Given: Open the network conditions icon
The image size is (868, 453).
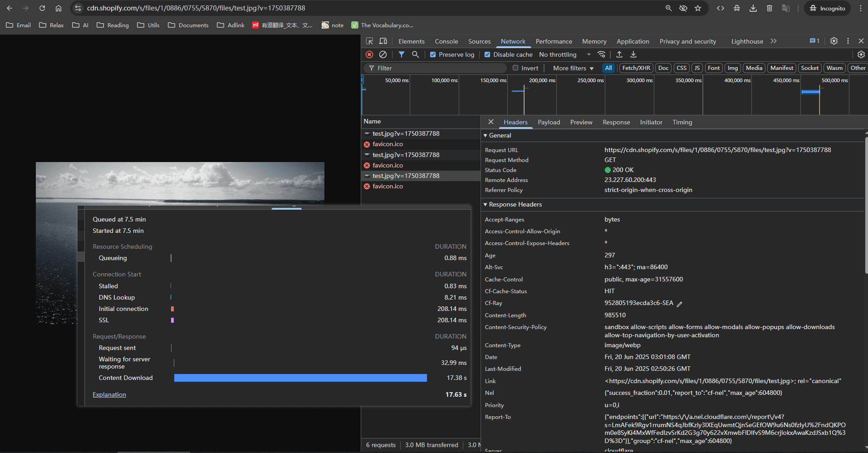Looking at the screenshot, I should point(602,54).
